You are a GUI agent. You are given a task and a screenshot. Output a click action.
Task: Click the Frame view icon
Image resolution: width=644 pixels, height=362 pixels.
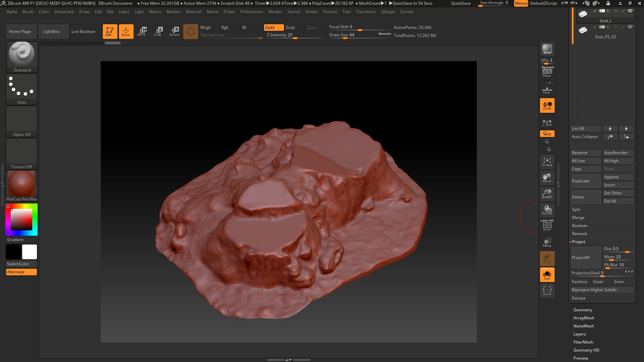[x=547, y=162]
